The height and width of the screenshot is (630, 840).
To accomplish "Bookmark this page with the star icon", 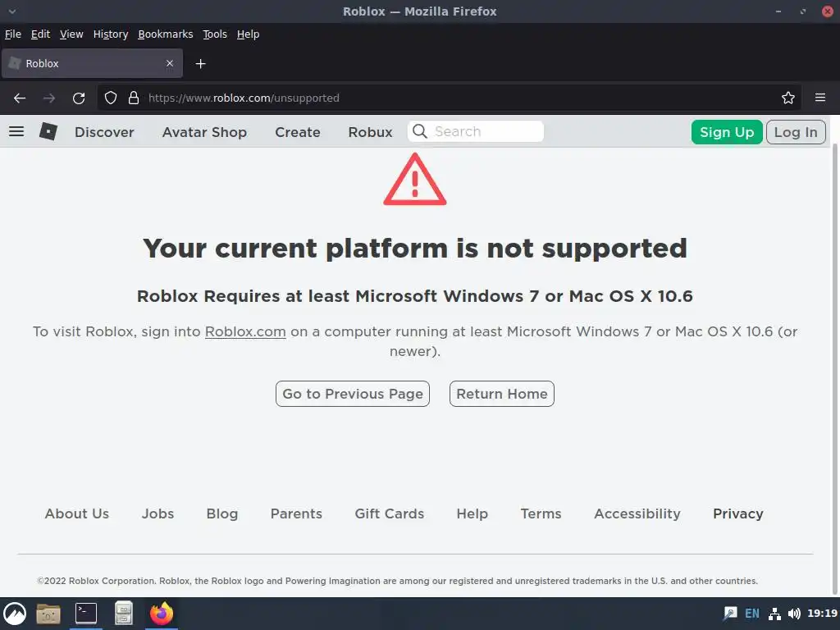I will coord(788,98).
